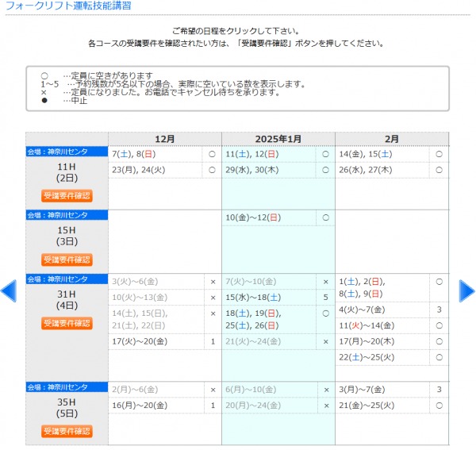Click the ○ mark beside December 7(土), 8(日)
The width and height of the screenshot is (476, 450).
point(212,154)
